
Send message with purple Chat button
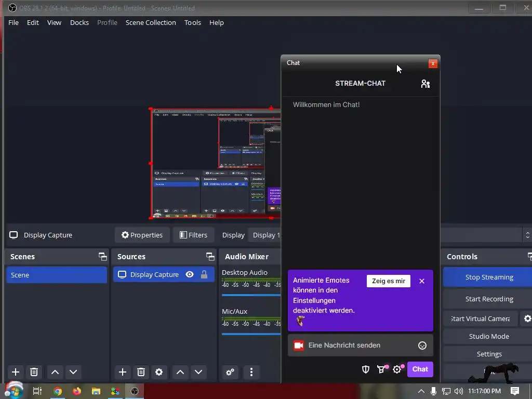coord(420,369)
